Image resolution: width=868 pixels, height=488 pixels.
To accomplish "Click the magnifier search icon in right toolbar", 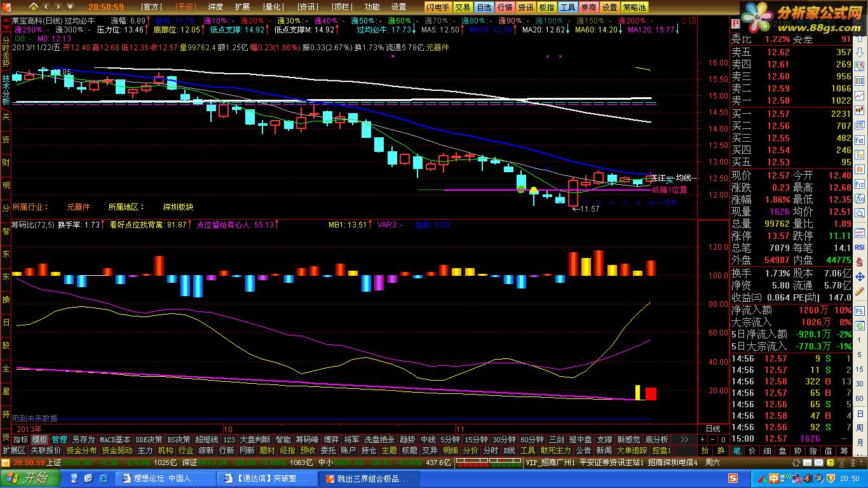I will (860, 213).
